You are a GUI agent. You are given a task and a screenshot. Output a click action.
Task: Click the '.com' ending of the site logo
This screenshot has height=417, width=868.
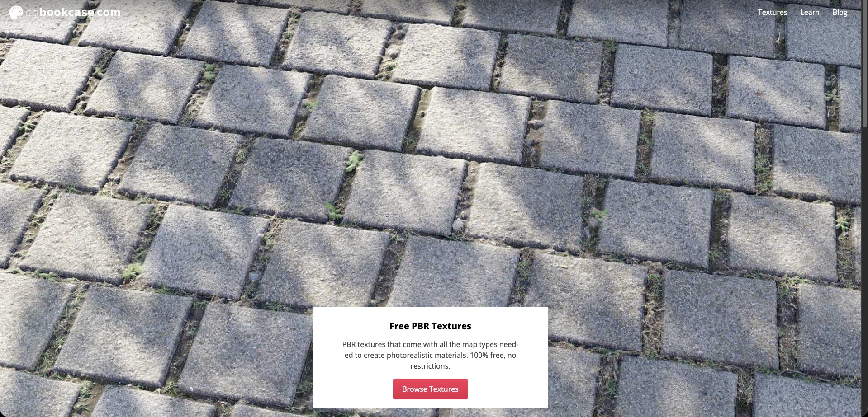(x=107, y=13)
